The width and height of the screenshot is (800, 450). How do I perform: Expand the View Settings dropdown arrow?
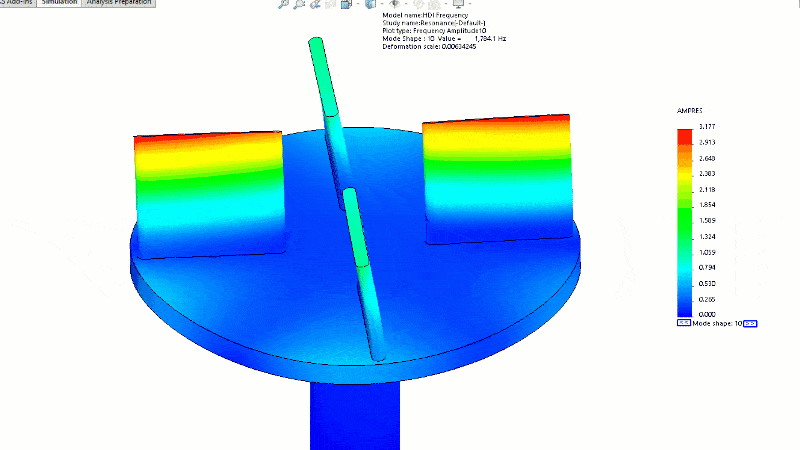(x=470, y=4)
